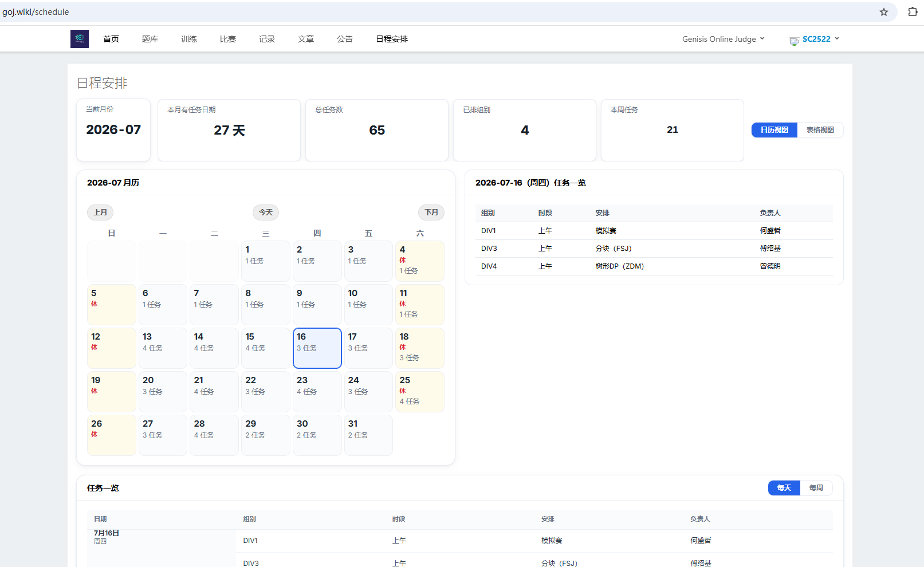The image size is (924, 567).
Task: Open the 训练 training menu
Action: (189, 39)
